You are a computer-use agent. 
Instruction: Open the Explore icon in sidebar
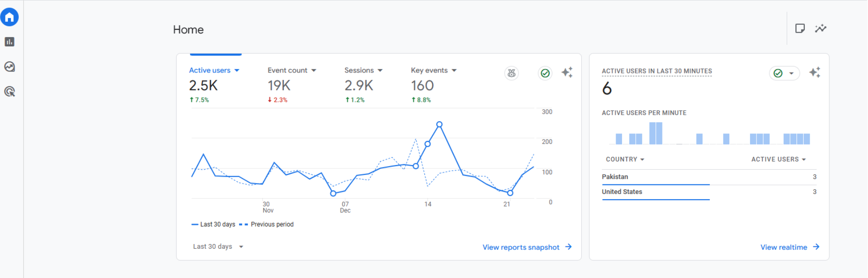(10, 67)
